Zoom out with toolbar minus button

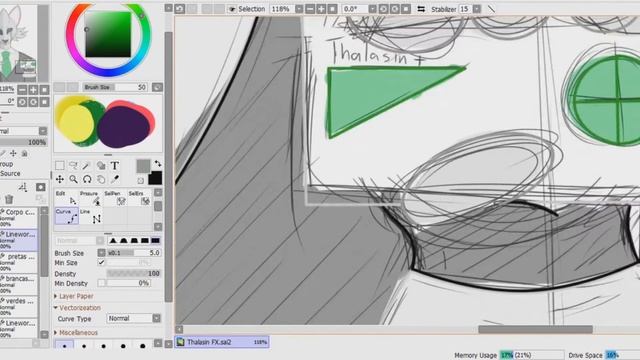pyautogui.click(x=310, y=9)
